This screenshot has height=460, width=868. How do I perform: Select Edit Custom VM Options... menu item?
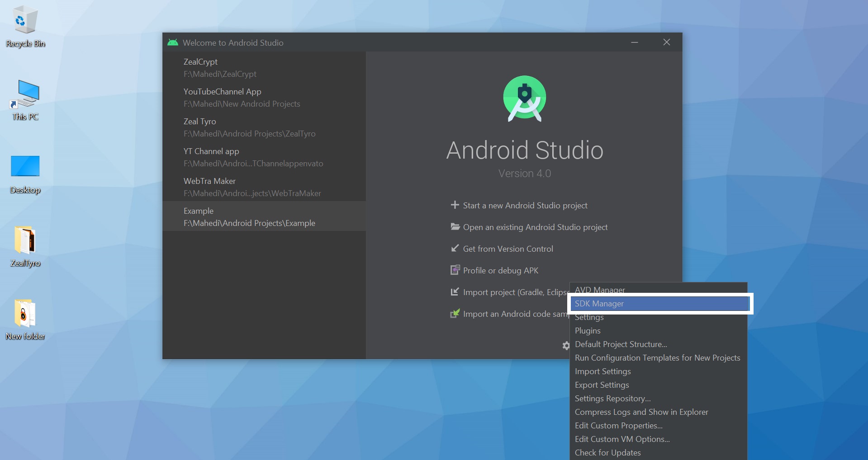(x=658, y=439)
